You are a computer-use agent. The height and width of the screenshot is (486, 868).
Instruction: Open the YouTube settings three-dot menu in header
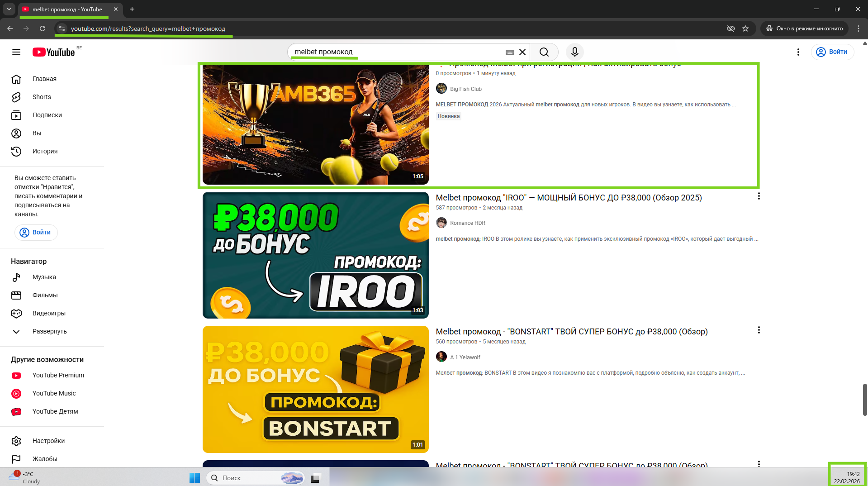click(x=798, y=52)
